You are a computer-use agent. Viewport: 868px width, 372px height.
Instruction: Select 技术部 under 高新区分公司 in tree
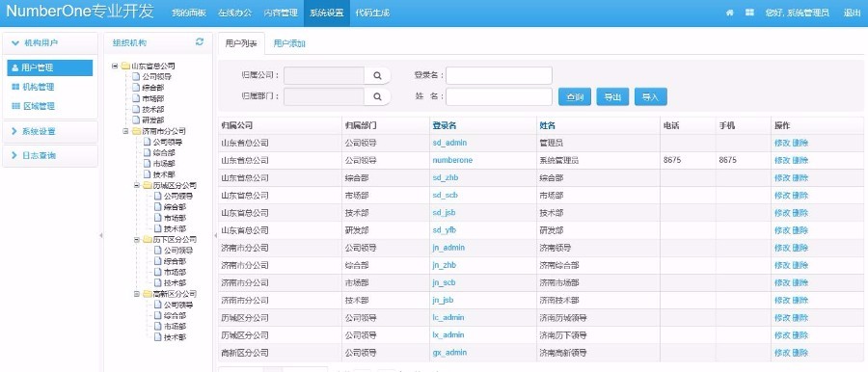coord(175,337)
